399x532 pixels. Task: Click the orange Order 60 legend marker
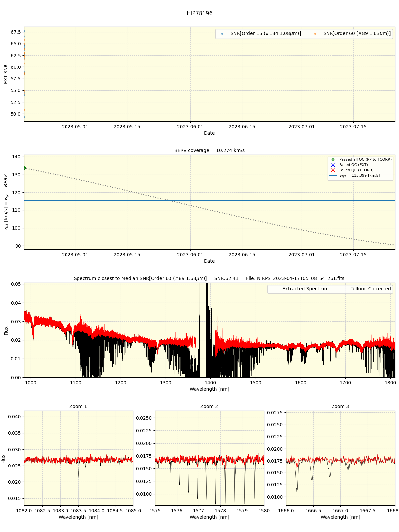click(315, 34)
